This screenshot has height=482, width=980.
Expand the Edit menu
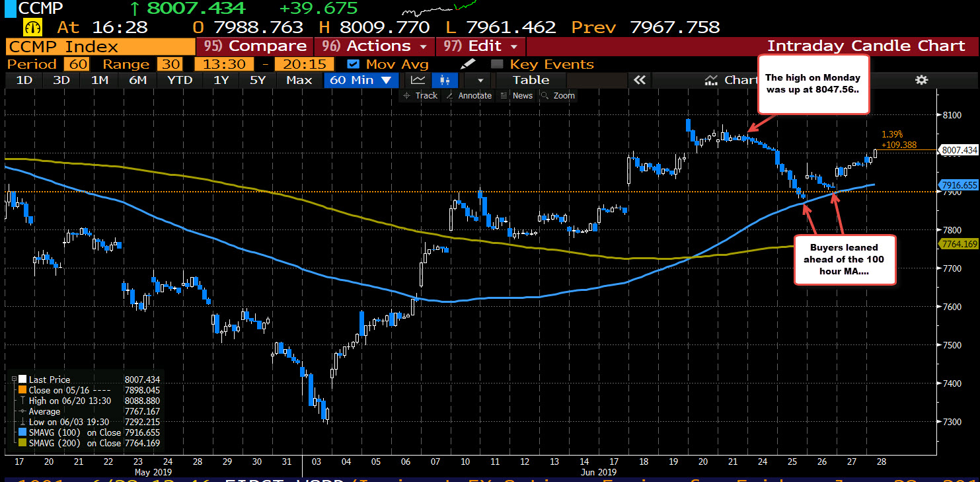click(x=480, y=46)
